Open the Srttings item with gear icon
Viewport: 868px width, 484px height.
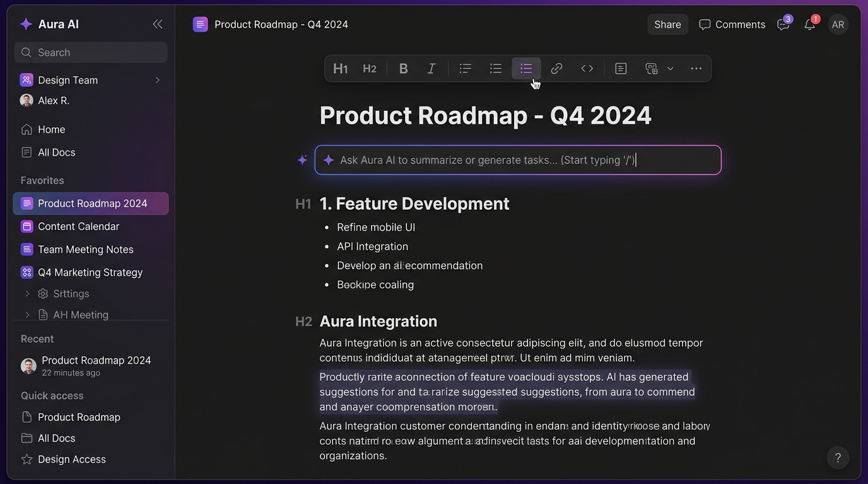point(64,294)
